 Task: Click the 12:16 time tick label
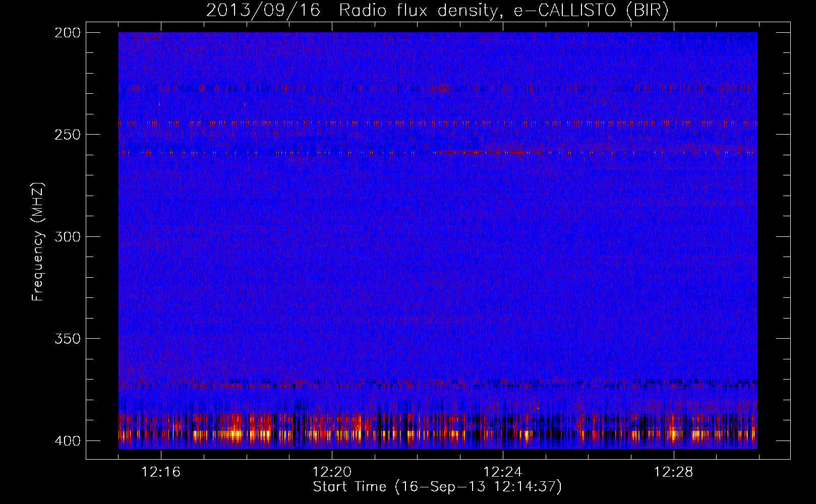pyautogui.click(x=161, y=472)
